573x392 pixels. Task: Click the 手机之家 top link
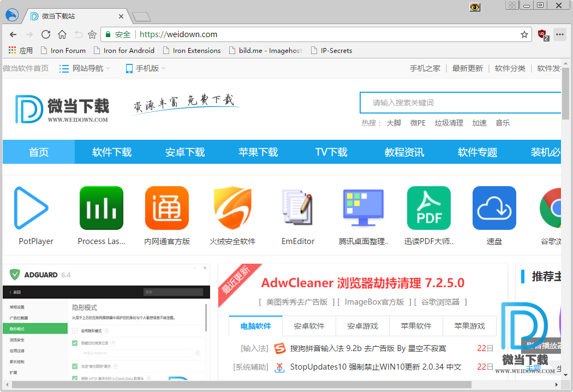[x=425, y=68]
